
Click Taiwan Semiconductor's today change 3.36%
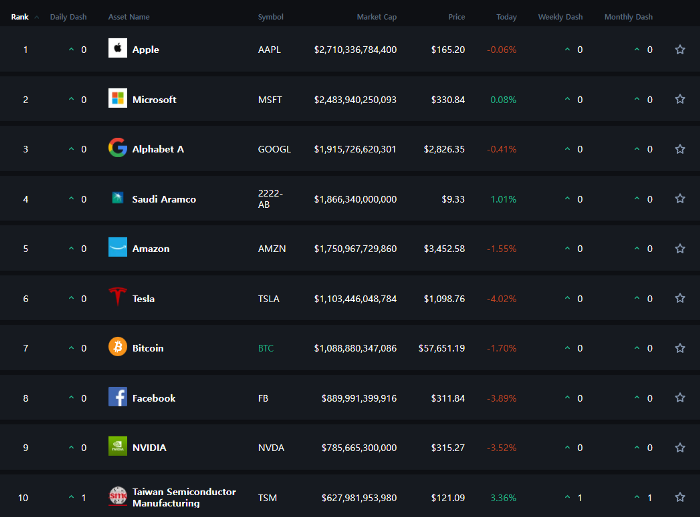click(x=504, y=497)
